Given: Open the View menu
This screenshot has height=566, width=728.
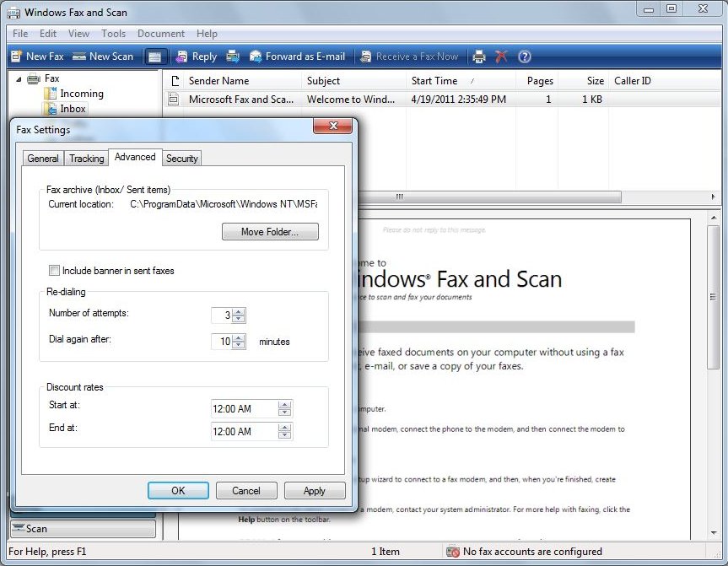Looking at the screenshot, I should point(78,34).
